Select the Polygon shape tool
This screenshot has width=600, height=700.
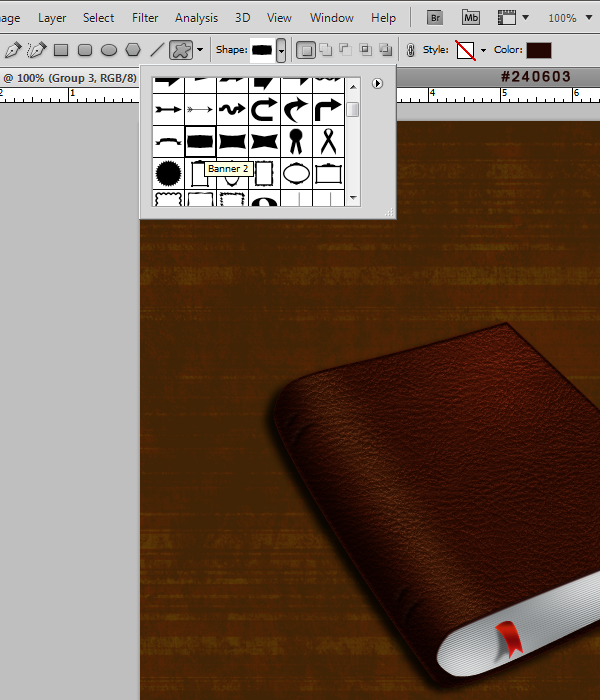[x=133, y=50]
